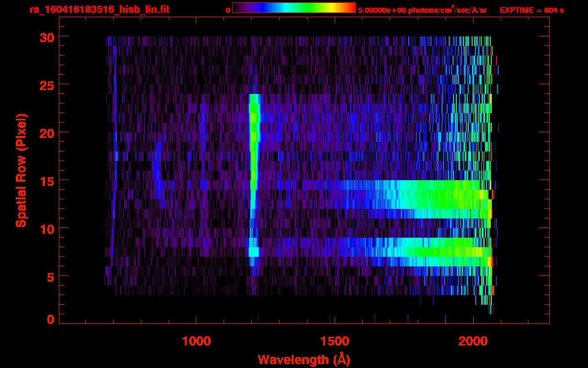Select the 2000 wavelength tick label
The width and height of the screenshot is (588, 368).
(473, 341)
